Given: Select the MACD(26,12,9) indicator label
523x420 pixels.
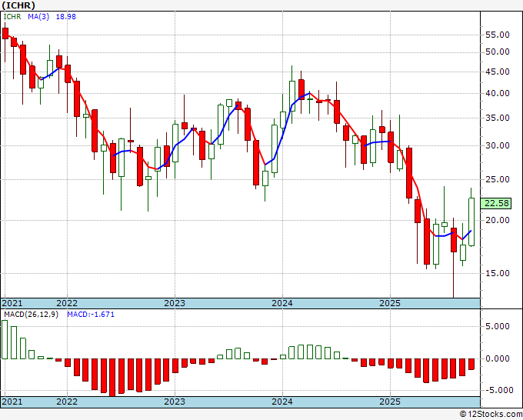Looking at the screenshot, I should click(x=31, y=315).
